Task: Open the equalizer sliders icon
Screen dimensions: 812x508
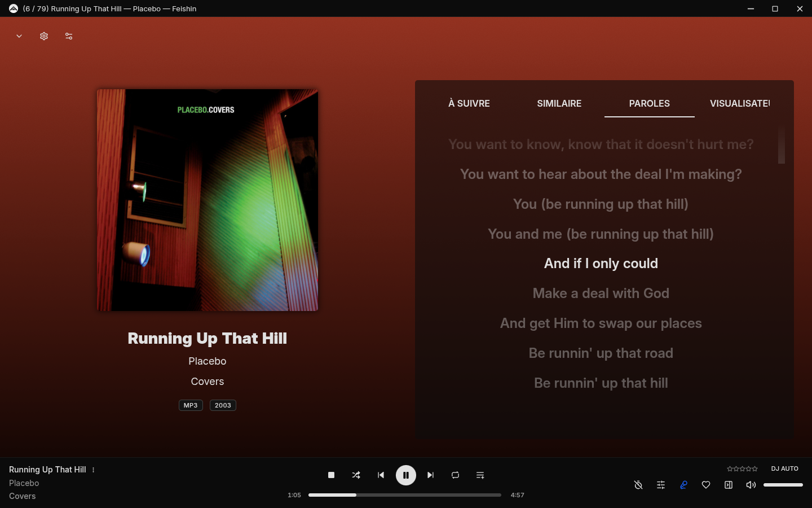Action: pyautogui.click(x=661, y=485)
